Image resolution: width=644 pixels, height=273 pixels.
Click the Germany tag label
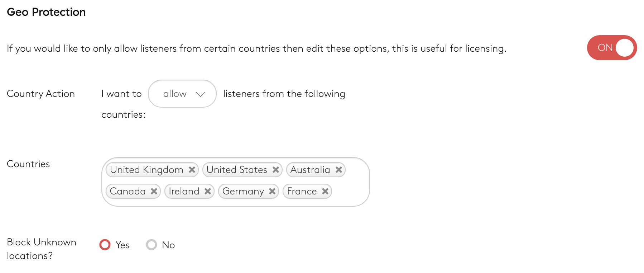coord(243,191)
